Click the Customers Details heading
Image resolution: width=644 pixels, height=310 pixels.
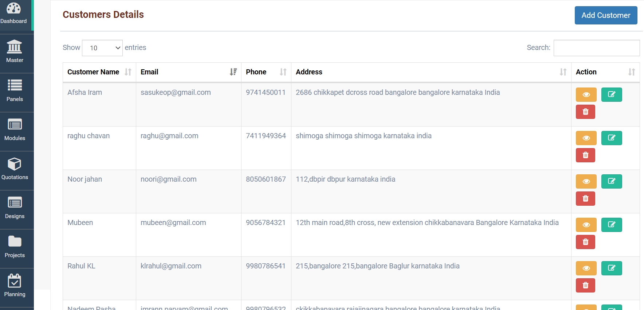pos(103,15)
